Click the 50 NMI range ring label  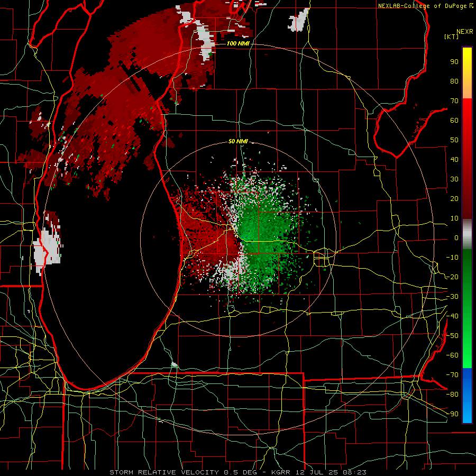pos(238,141)
